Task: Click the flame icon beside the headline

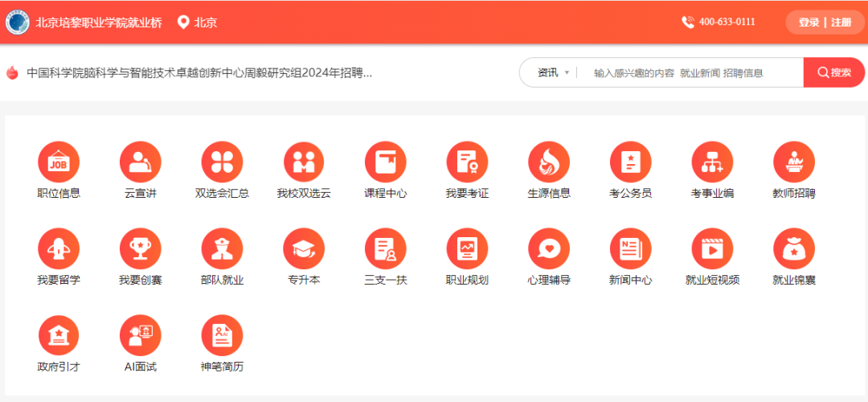Action: pos(12,72)
